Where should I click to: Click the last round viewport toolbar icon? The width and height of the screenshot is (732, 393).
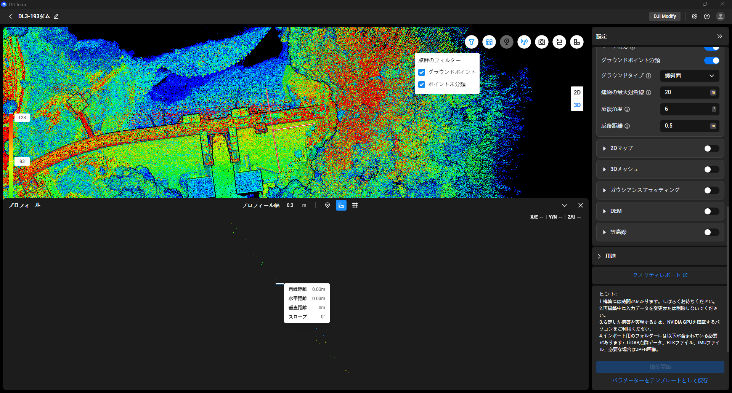577,42
